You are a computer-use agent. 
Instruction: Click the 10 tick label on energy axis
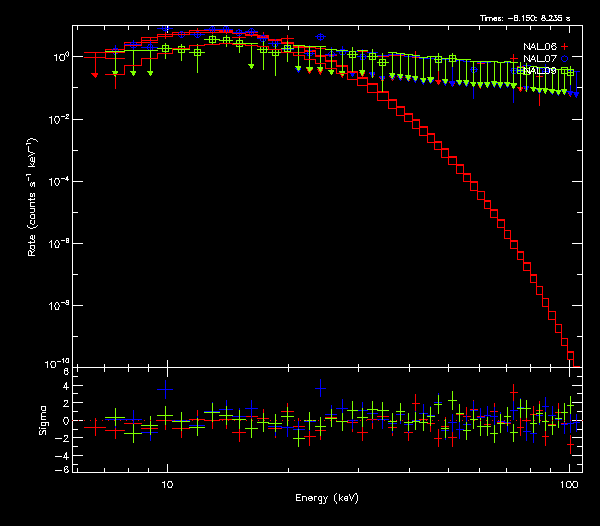[x=167, y=485]
